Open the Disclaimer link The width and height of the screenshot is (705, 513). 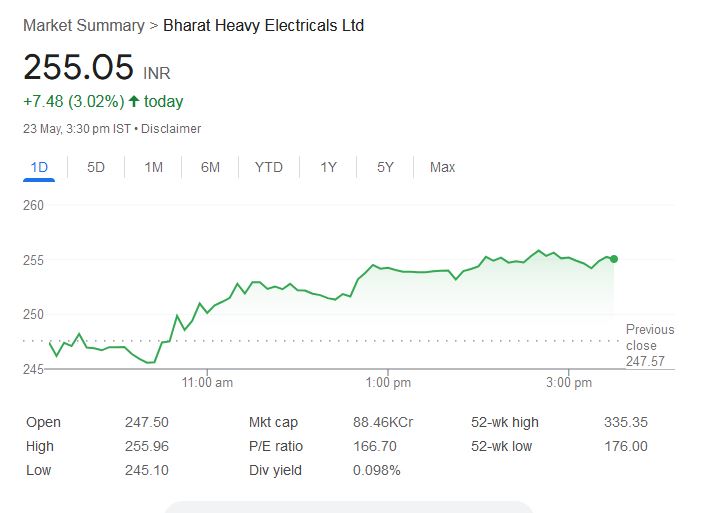coord(172,129)
